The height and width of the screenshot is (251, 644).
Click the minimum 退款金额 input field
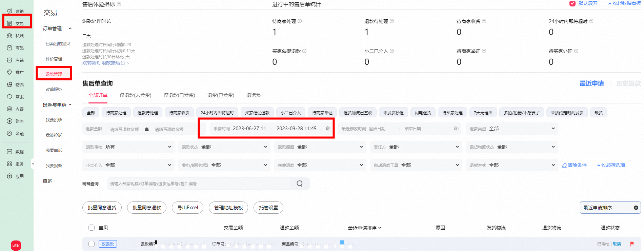point(124,129)
